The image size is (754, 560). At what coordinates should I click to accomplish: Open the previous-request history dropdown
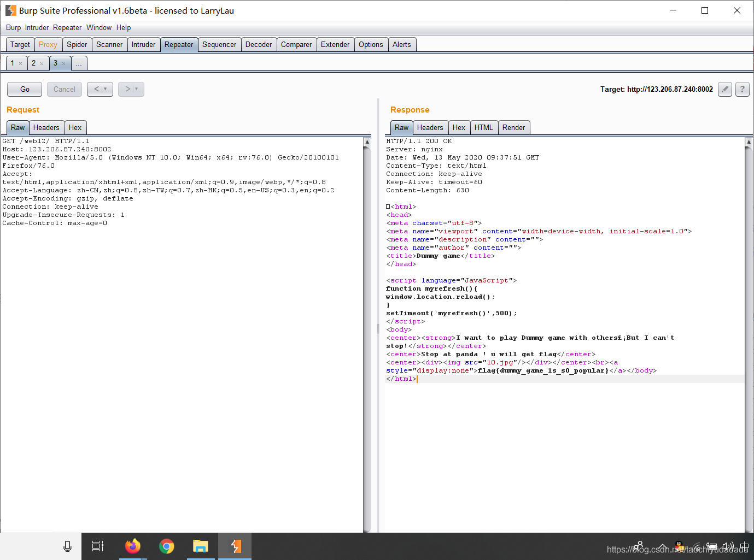point(100,89)
